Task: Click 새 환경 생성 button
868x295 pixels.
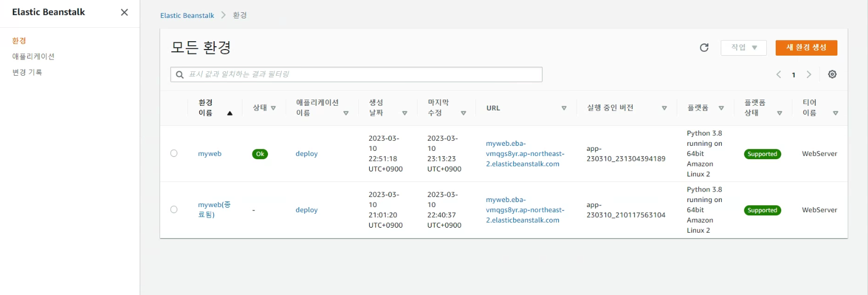Action: [x=806, y=48]
